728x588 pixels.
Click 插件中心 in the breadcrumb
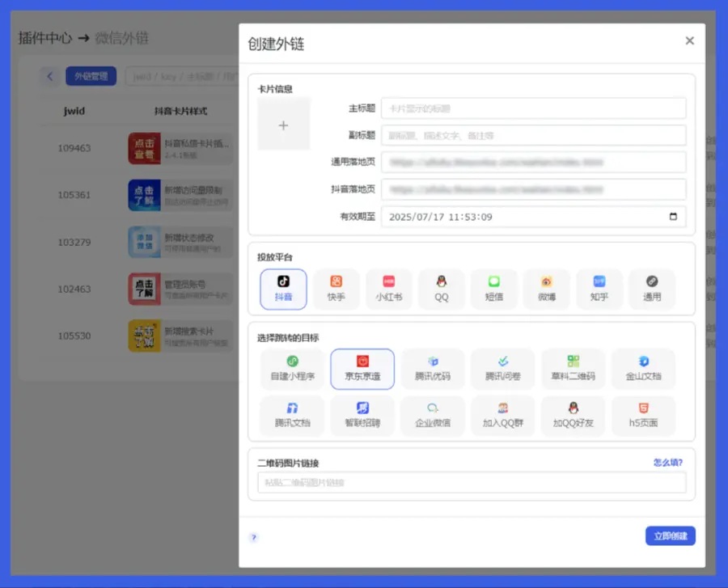pos(45,38)
